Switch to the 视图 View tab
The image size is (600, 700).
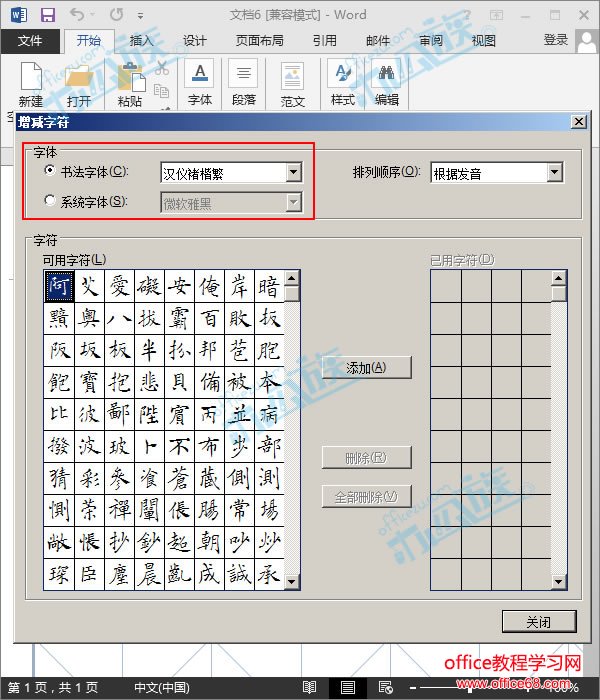(484, 41)
